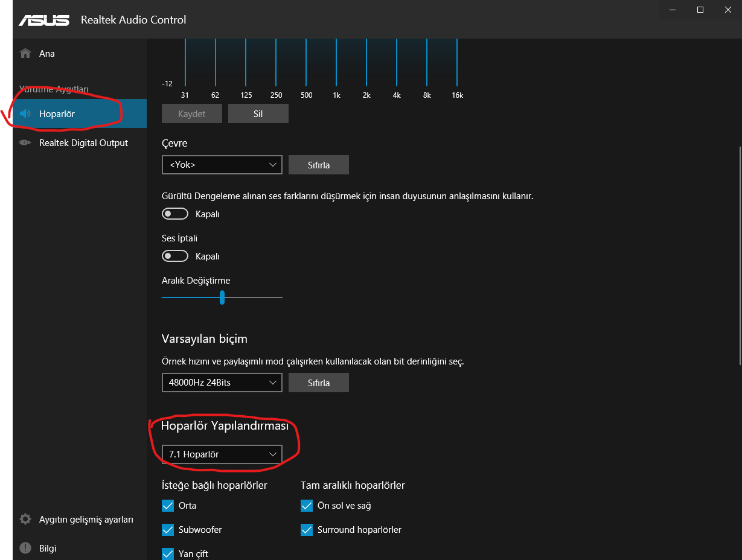Uncheck the Orta speaker checkbox
The height and width of the screenshot is (560, 742).
pos(168,506)
